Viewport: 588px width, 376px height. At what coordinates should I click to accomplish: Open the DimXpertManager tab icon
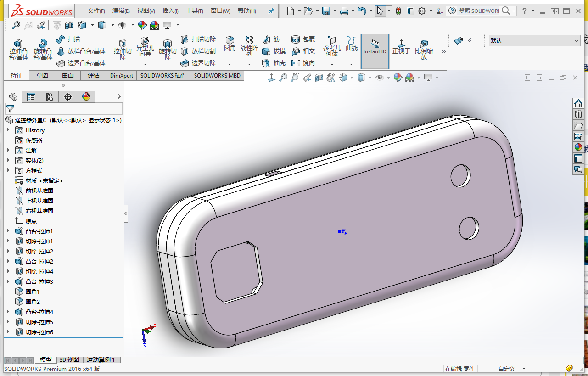[68, 96]
